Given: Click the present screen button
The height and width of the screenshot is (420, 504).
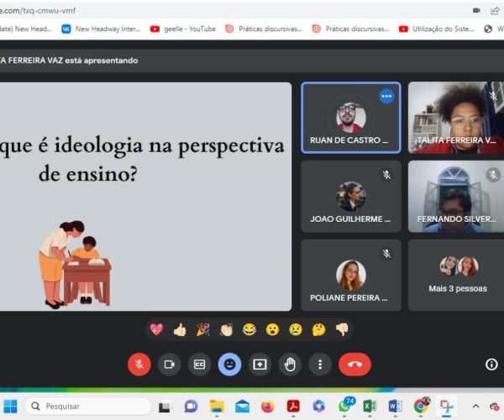Looking at the screenshot, I should click(260, 365).
